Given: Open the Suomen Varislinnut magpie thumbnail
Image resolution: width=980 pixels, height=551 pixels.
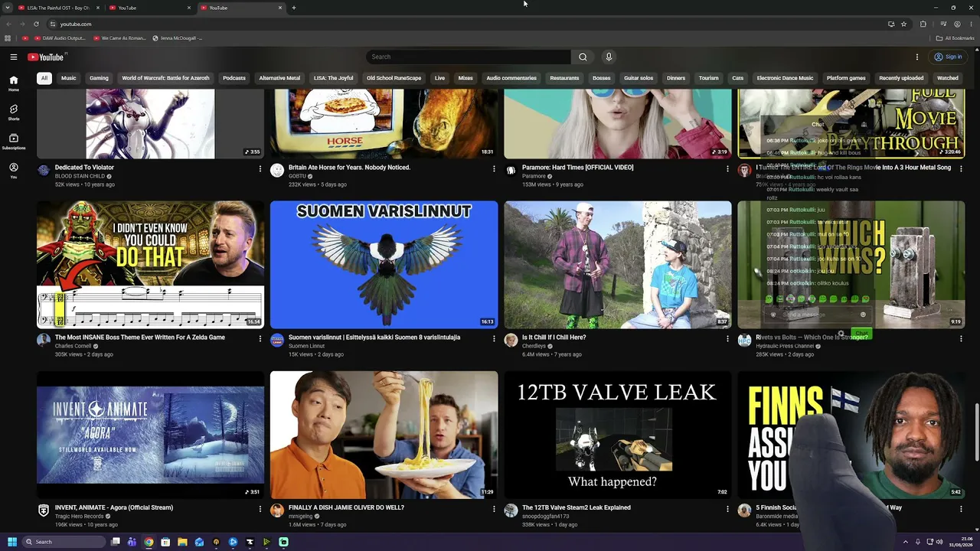Looking at the screenshot, I should point(384,265).
